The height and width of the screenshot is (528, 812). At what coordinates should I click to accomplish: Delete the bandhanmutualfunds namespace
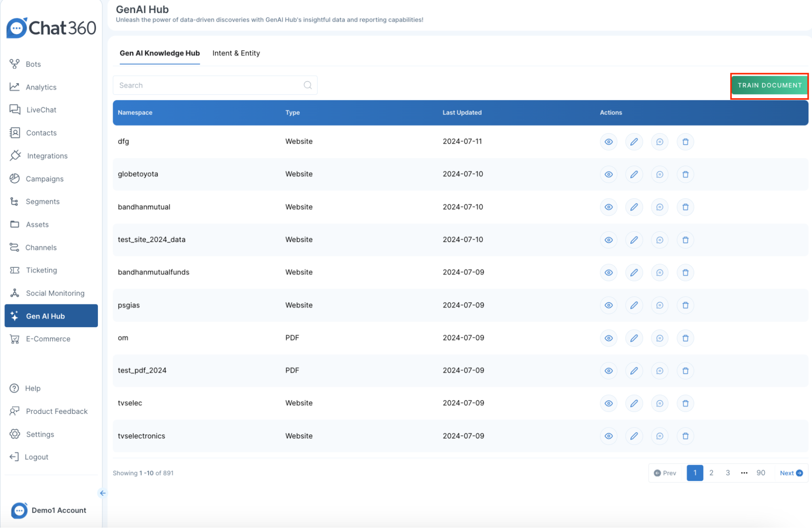point(685,273)
